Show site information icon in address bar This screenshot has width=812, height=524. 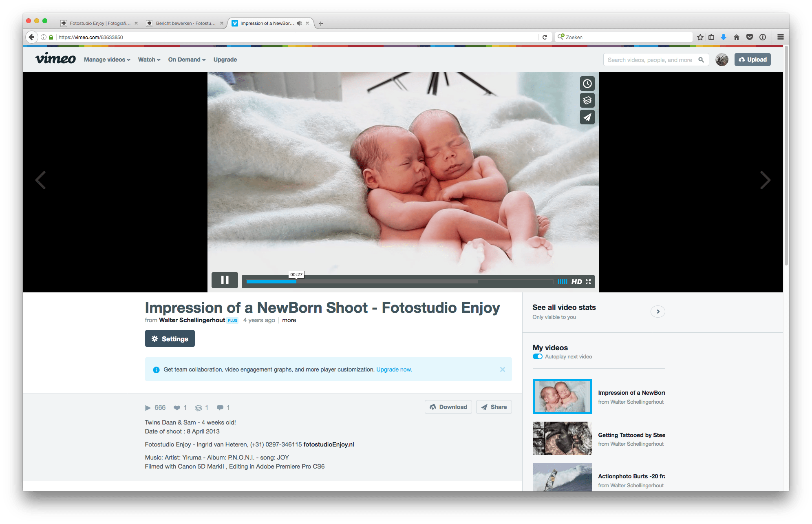44,37
